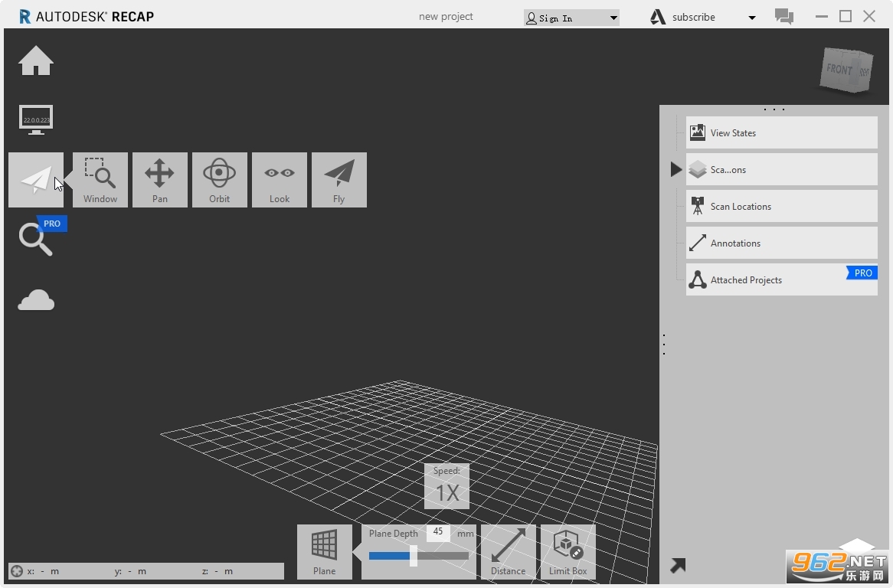Click the mm unit label
The height and width of the screenshot is (588, 893).
tap(466, 534)
